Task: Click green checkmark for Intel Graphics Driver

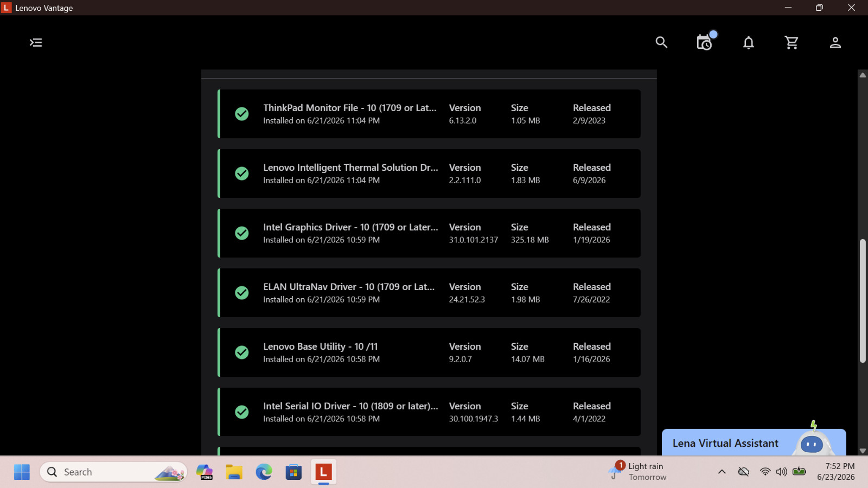Action: [242, 233]
